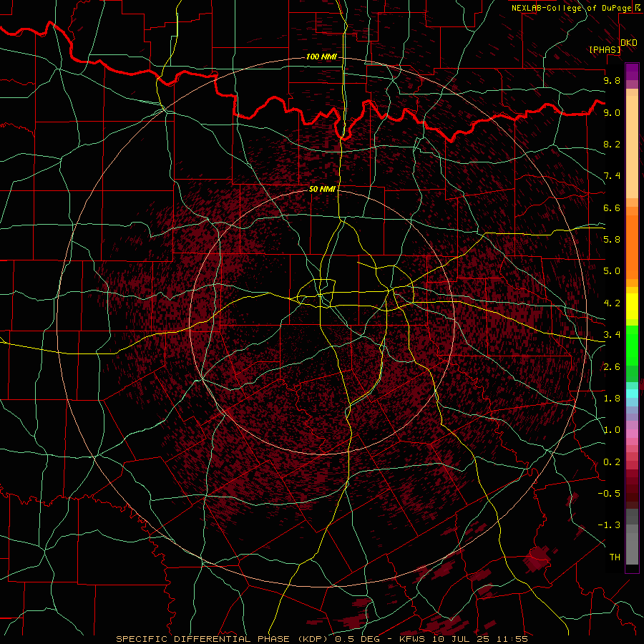
Task: Click the -0.5 scale value
Action: point(609,493)
